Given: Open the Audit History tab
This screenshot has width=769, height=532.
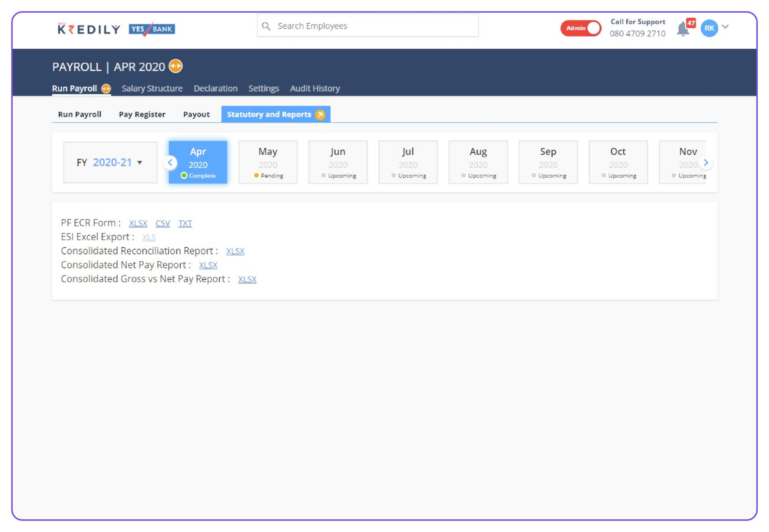Looking at the screenshot, I should [315, 89].
